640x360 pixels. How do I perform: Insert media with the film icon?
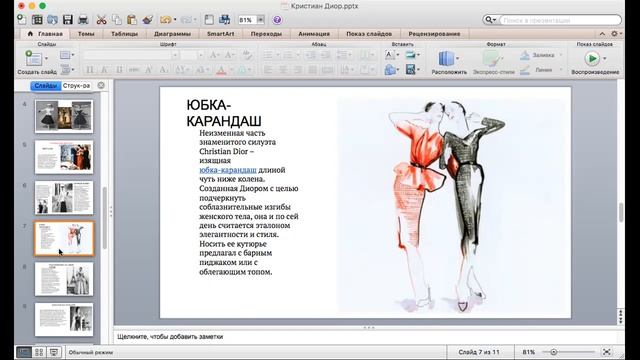(x=411, y=69)
